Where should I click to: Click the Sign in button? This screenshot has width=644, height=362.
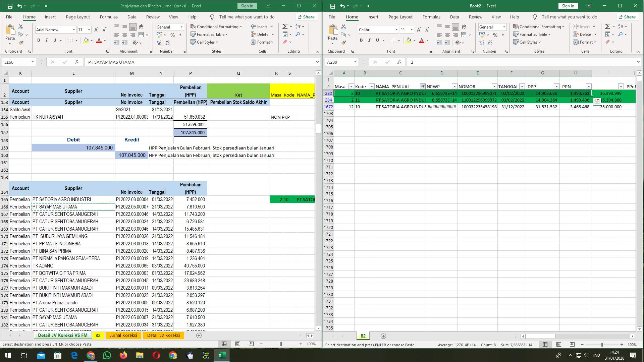click(247, 6)
